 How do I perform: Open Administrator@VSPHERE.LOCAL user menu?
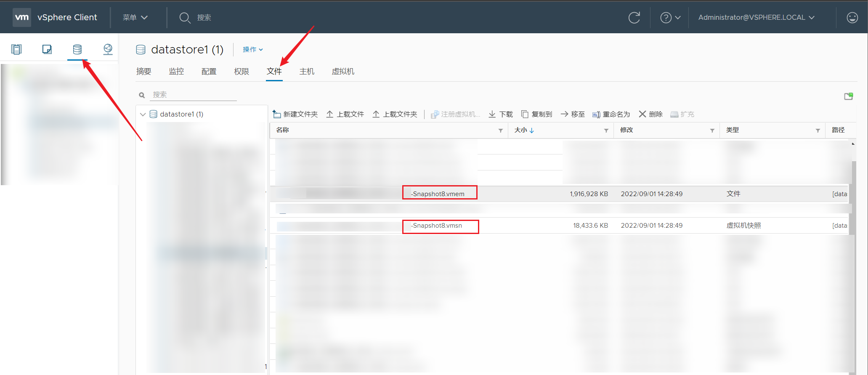click(x=757, y=17)
